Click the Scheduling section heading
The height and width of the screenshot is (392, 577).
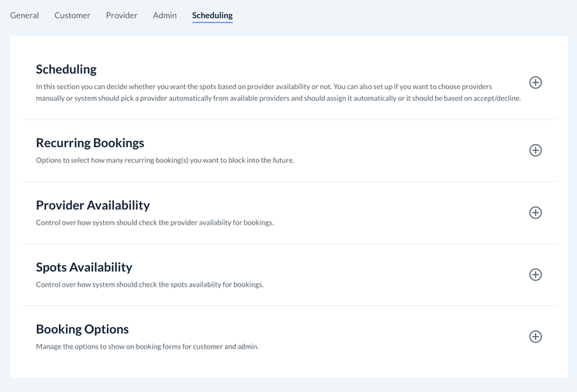pyautogui.click(x=66, y=69)
